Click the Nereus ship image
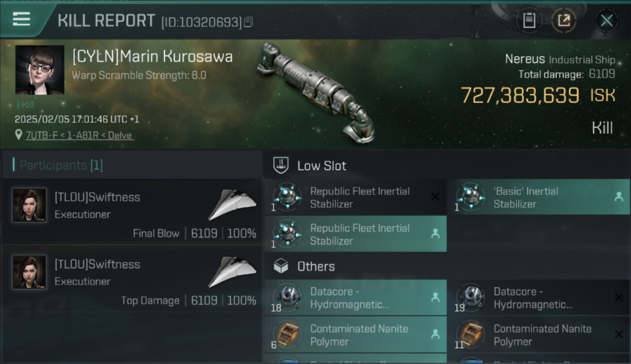This screenshot has width=631, height=364. pos(315,92)
